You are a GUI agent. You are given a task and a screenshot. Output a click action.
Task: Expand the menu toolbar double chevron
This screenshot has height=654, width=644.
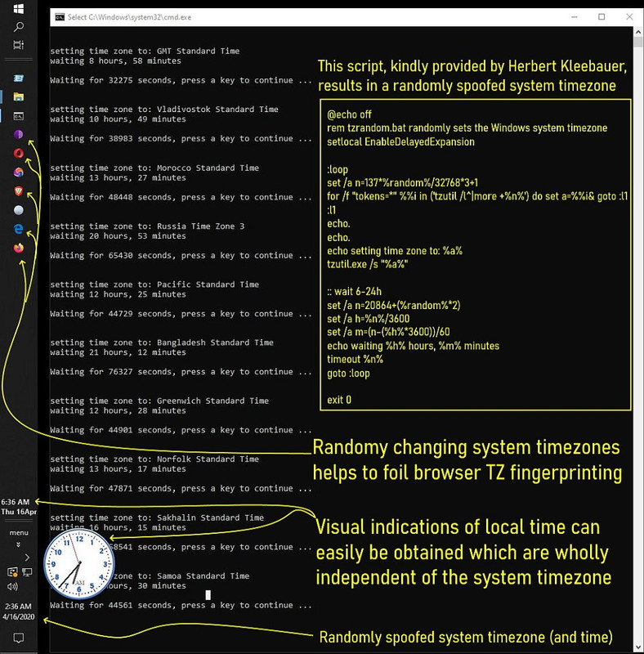coord(18,544)
